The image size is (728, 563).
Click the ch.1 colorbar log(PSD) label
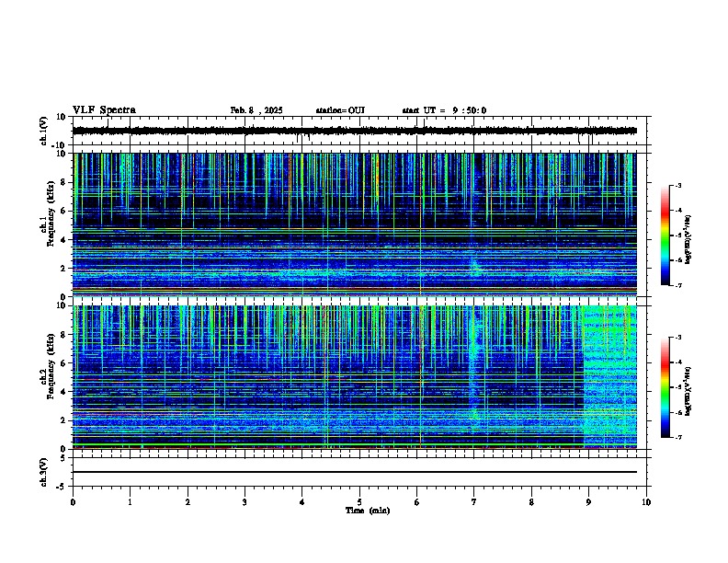(688, 240)
